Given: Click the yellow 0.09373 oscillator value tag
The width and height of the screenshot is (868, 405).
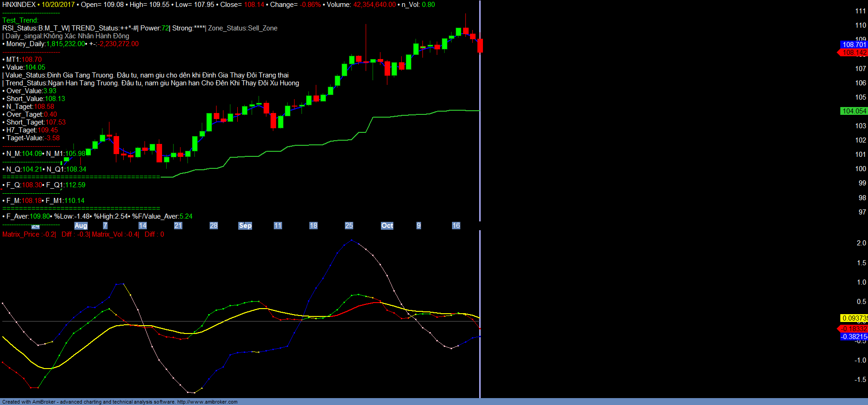Looking at the screenshot, I should 854,318.
